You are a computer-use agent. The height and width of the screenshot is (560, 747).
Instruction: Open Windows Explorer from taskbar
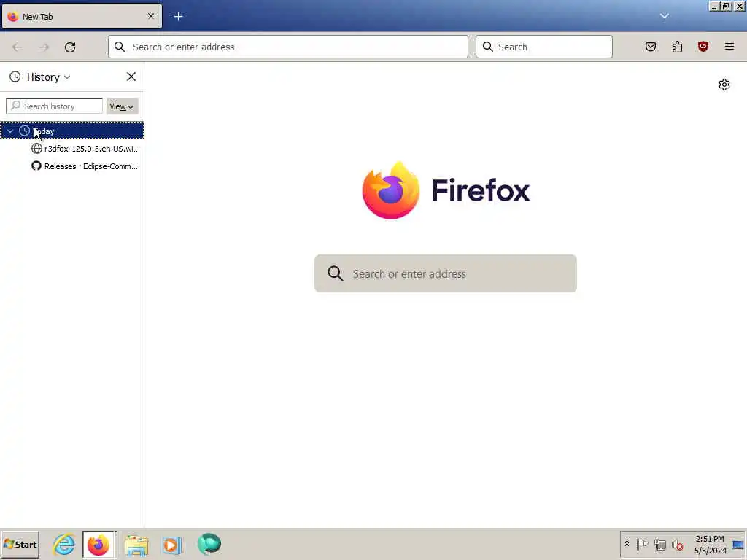tap(136, 545)
